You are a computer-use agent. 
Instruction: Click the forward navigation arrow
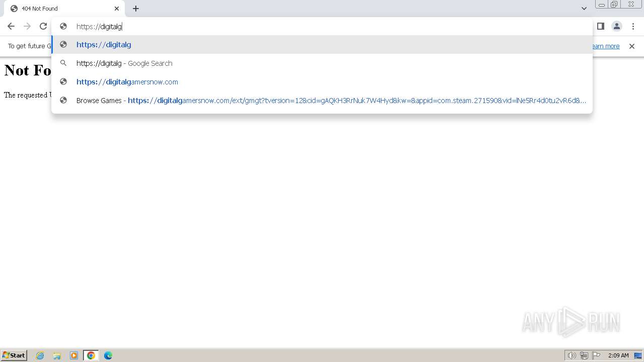(x=27, y=26)
